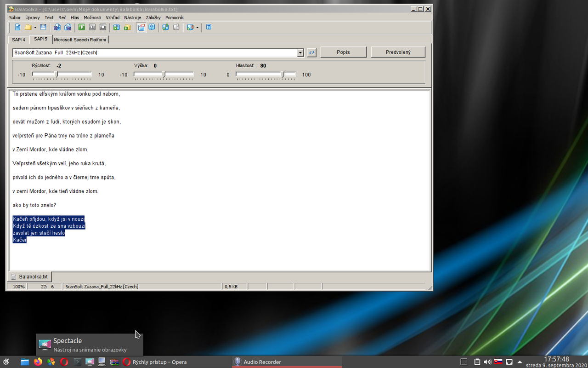Launch Firefox from the taskbar

[38, 362]
